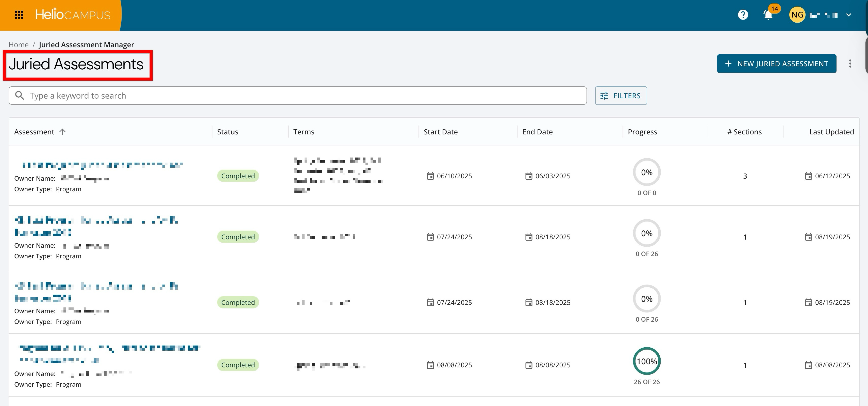Click the start date 06/10/2025

[454, 176]
